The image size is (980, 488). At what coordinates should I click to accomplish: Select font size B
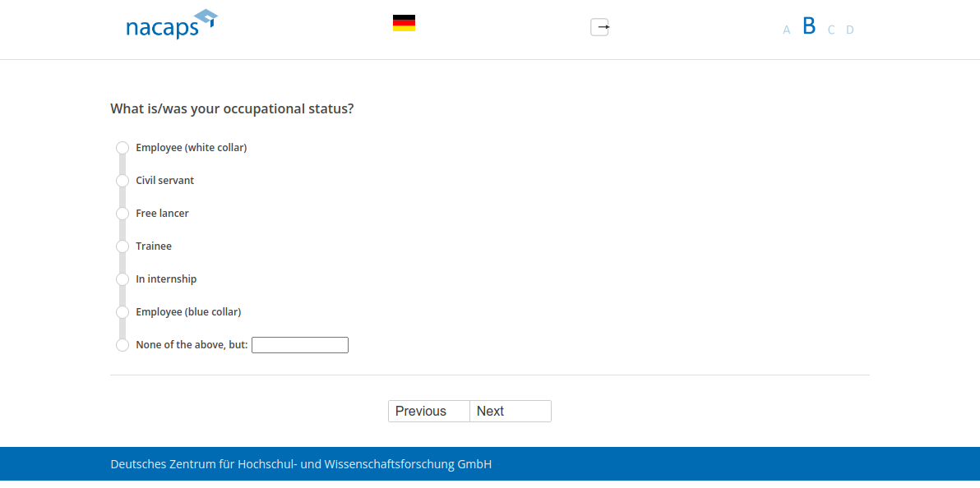point(809,26)
